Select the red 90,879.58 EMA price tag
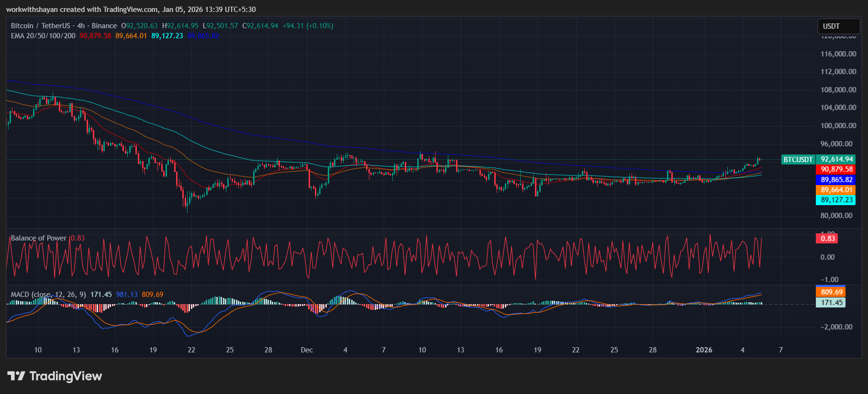 coord(836,169)
